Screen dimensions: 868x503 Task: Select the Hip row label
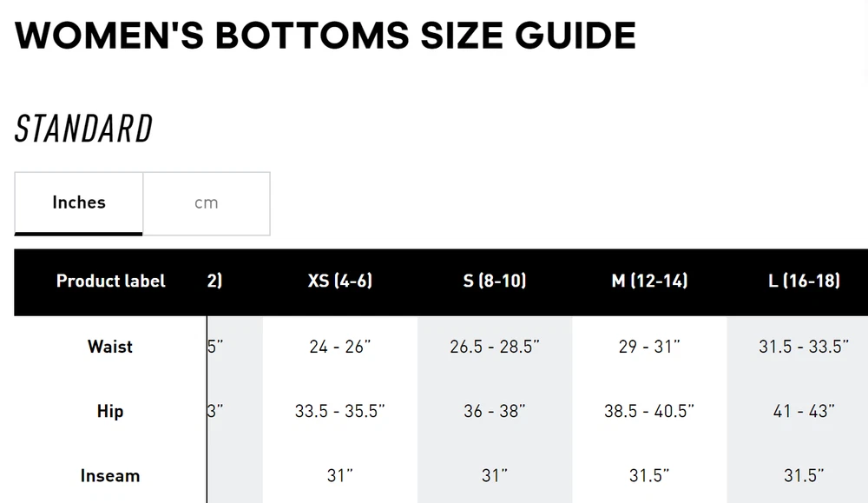(x=110, y=411)
